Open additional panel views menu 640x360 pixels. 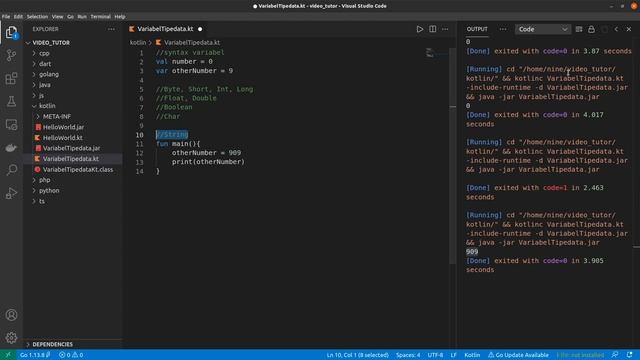503,29
